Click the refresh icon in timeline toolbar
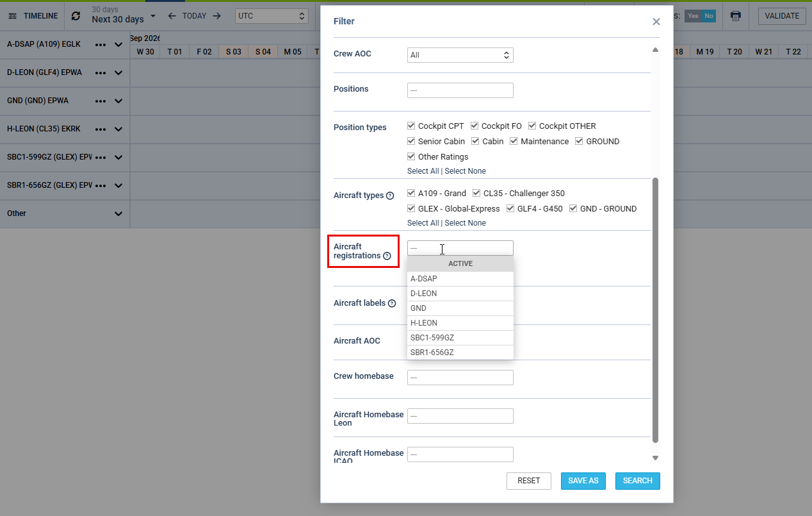Viewport: 812px width, 516px height. click(x=76, y=16)
